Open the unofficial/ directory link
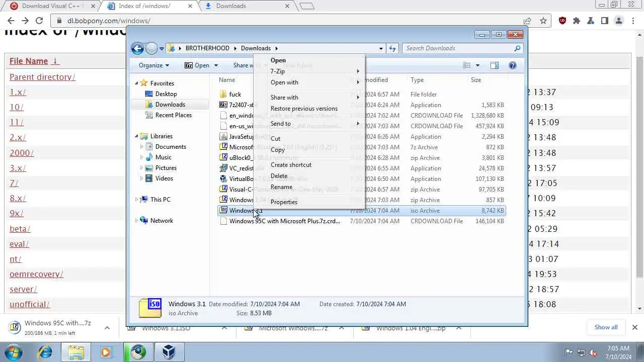Viewport: 644px width, 362px height. [x=30, y=304]
